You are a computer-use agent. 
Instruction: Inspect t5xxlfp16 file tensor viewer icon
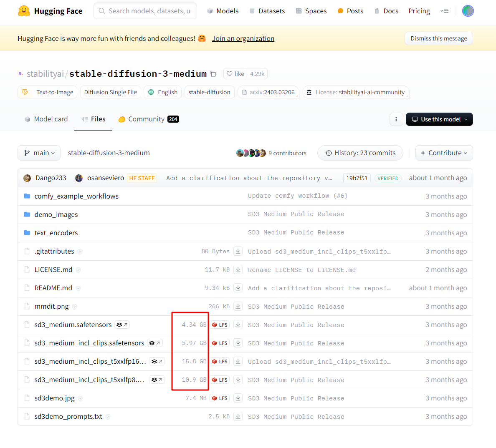tap(157, 361)
